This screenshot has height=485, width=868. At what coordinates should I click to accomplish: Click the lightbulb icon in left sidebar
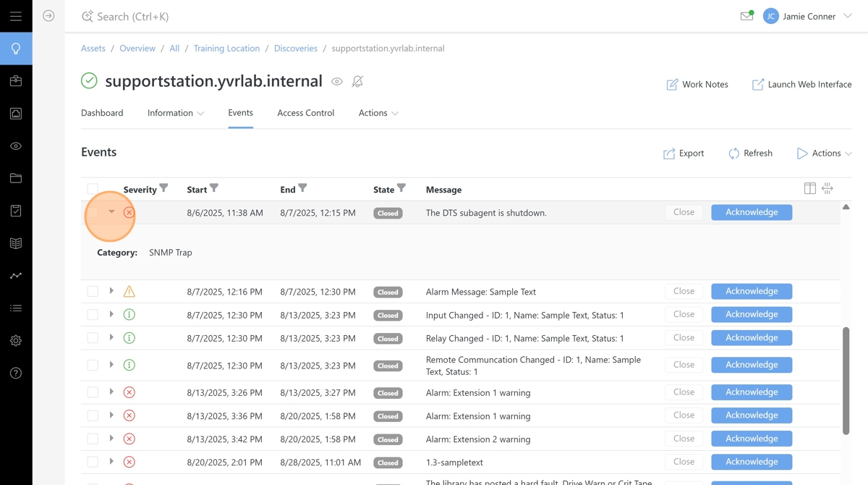click(16, 49)
